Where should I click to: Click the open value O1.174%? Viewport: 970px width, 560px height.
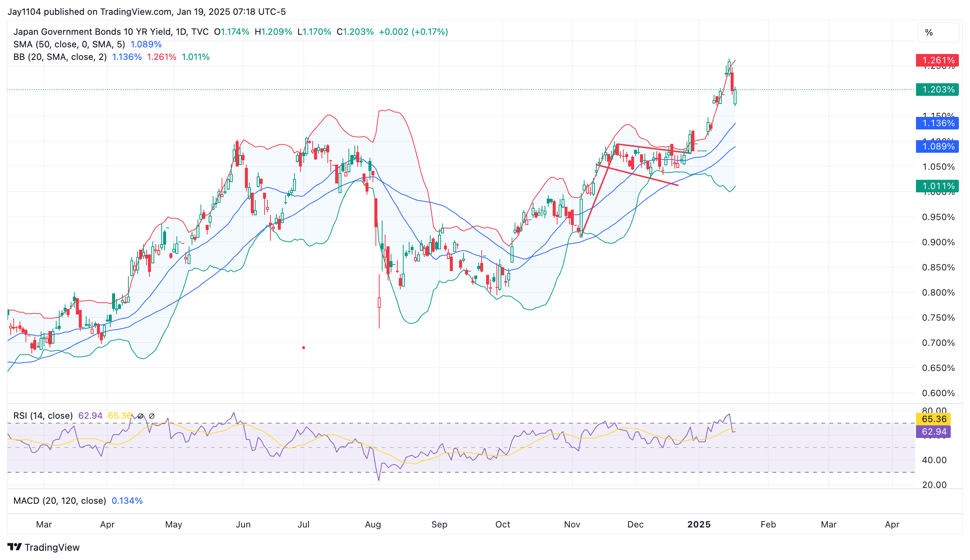[x=232, y=31]
